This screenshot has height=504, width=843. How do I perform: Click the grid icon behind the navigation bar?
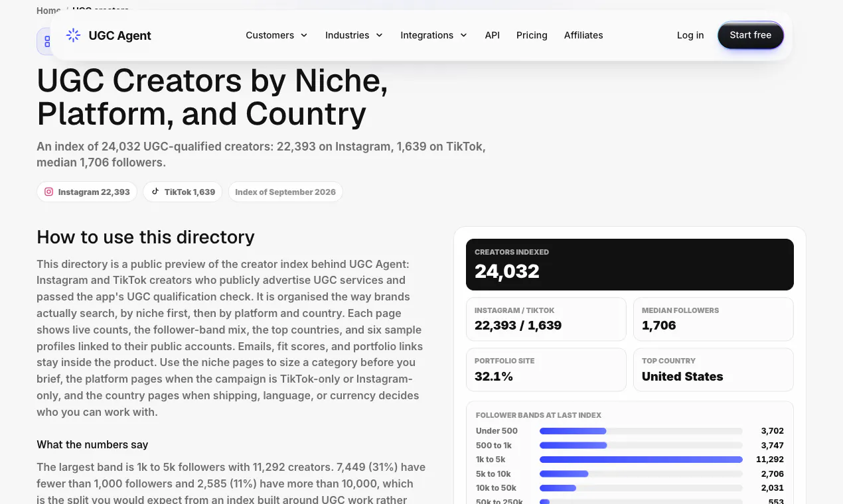click(46, 41)
